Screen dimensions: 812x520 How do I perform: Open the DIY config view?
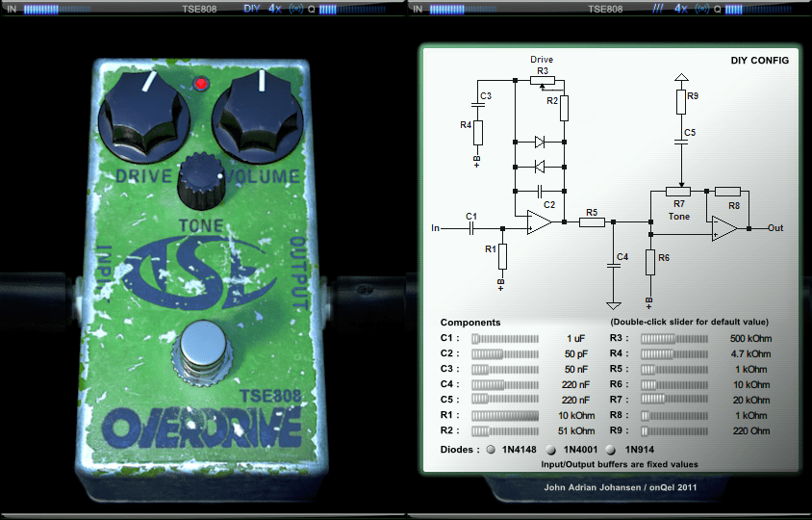[x=252, y=8]
